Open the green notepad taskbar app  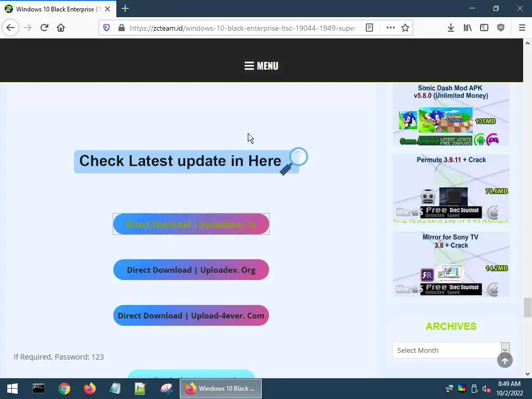140,389
